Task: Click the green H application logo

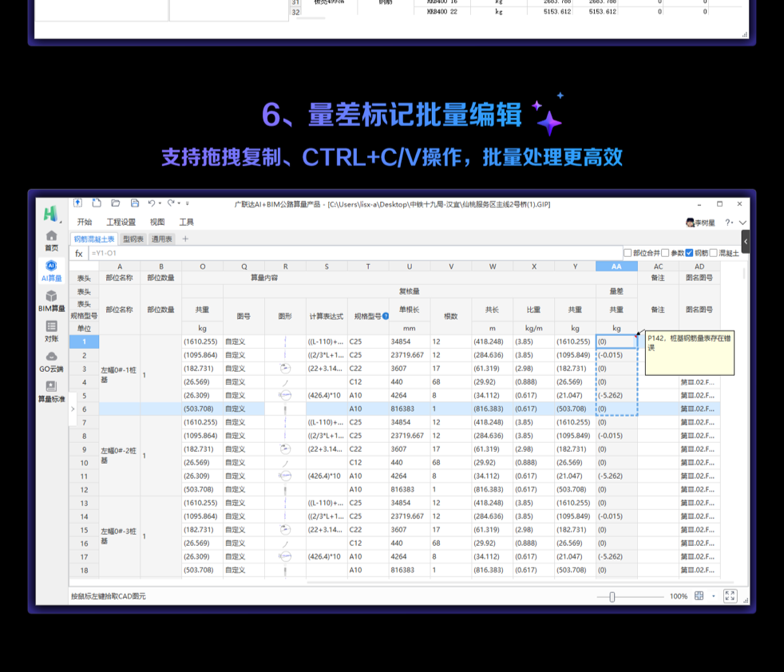Action: [x=50, y=214]
